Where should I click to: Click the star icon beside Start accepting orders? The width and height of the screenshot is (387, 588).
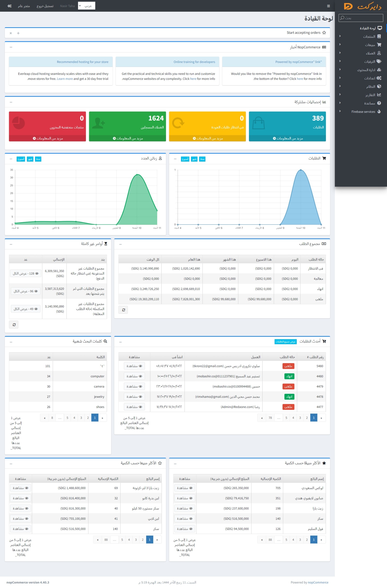click(324, 33)
